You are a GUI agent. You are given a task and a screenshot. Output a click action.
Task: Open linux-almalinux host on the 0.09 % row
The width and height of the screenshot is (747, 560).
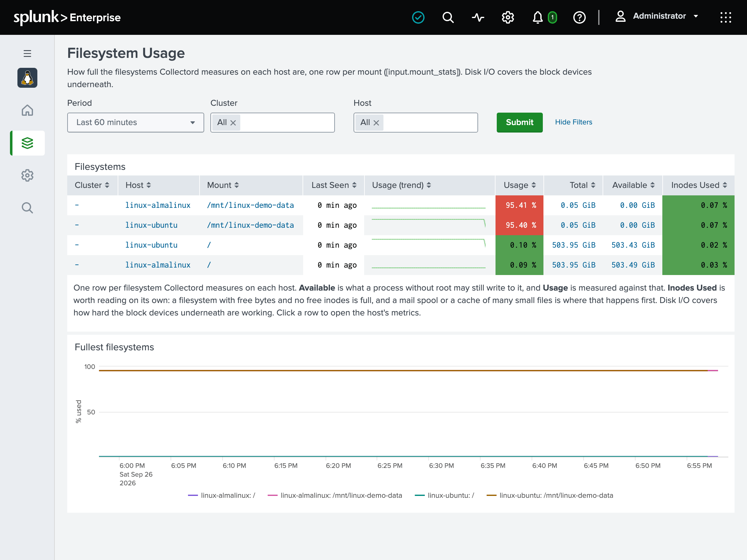coord(158,265)
